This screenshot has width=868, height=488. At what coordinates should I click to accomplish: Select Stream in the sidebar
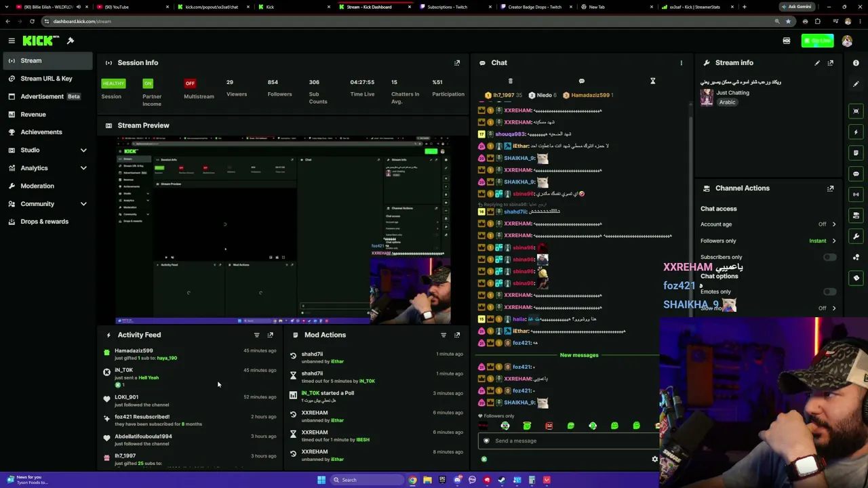(46, 61)
